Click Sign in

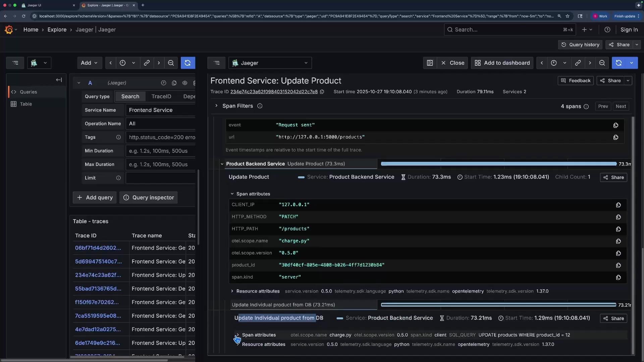coord(629,29)
